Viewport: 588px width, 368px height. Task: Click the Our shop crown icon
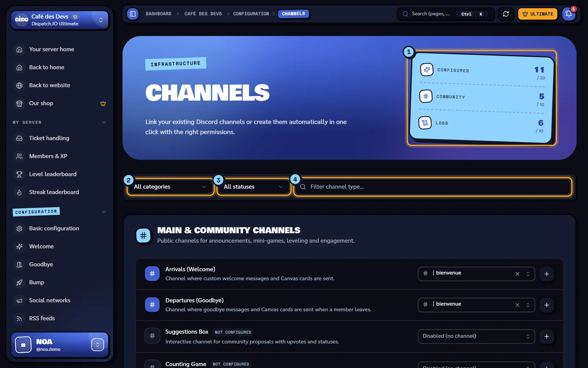[103, 103]
